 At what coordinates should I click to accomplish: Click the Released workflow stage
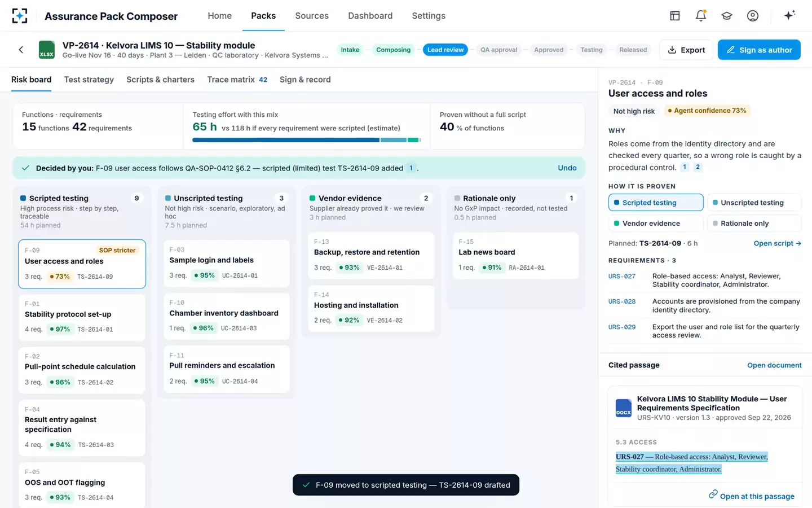[x=633, y=50]
